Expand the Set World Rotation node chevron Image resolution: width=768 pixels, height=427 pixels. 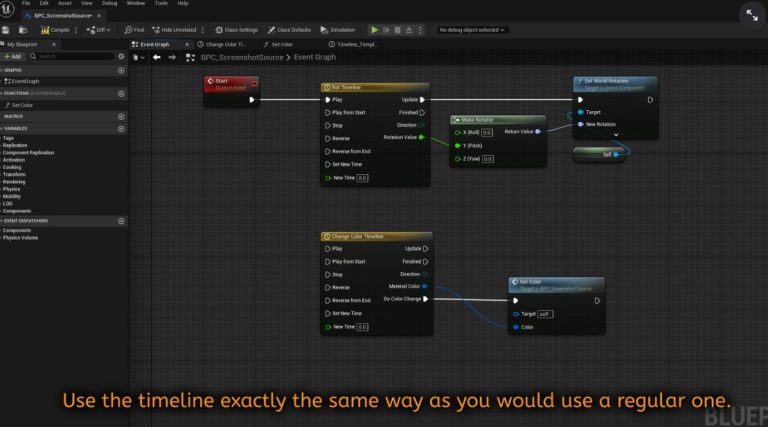click(616, 135)
